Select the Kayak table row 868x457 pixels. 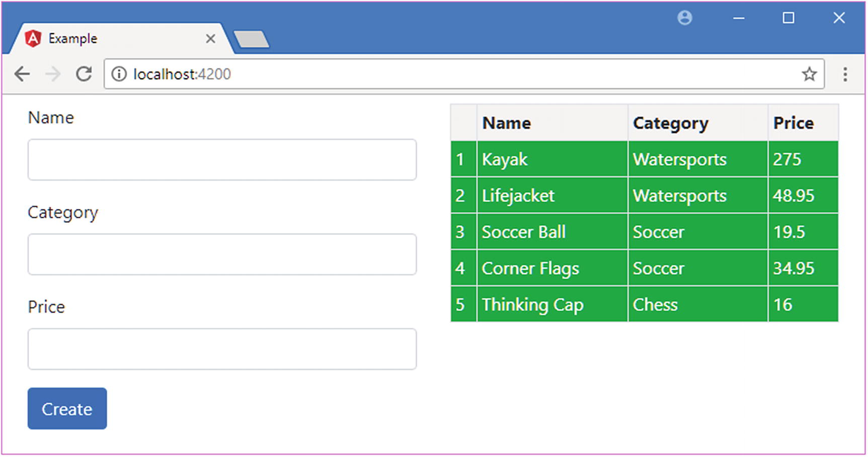tap(644, 159)
